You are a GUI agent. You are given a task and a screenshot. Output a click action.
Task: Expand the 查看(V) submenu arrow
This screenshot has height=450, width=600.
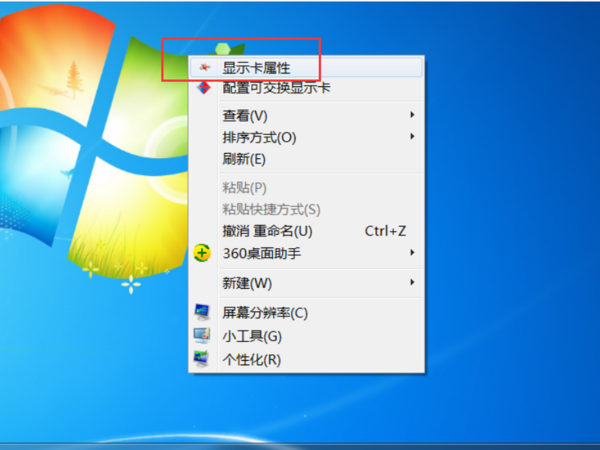pos(412,115)
